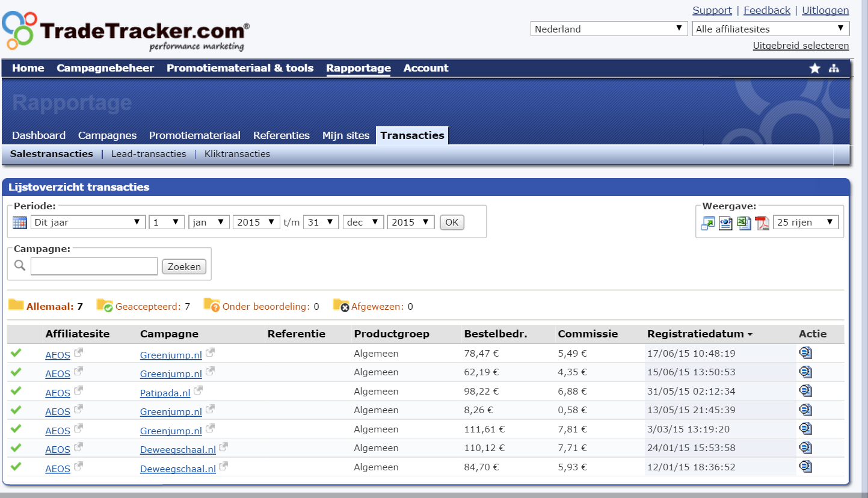Switch to the Campagnes tab
The width and height of the screenshot is (868, 498).
click(108, 135)
